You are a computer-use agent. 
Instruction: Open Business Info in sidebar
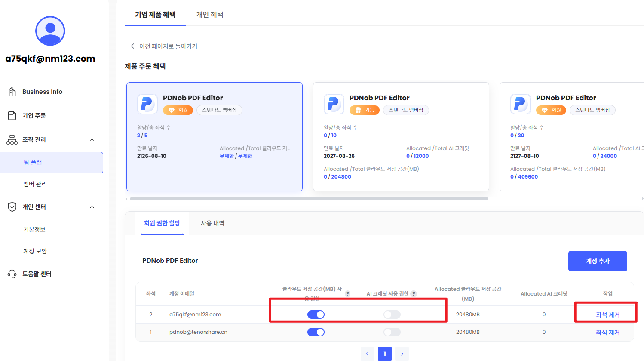coord(42,92)
